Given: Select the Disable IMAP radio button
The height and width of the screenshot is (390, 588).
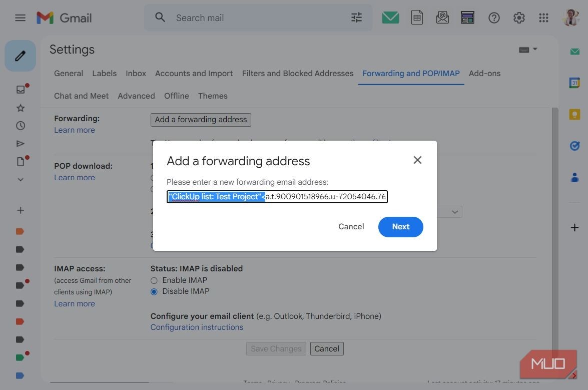Looking at the screenshot, I should click(154, 292).
